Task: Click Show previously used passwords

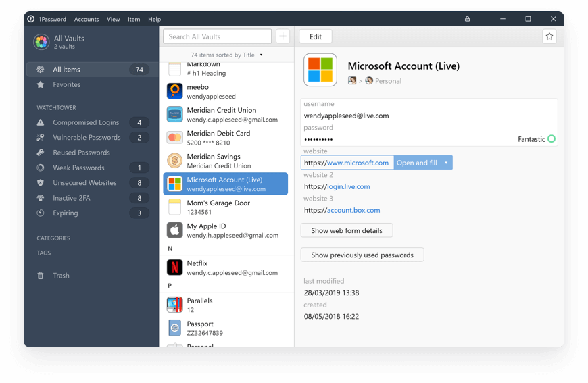Action: [x=362, y=255]
